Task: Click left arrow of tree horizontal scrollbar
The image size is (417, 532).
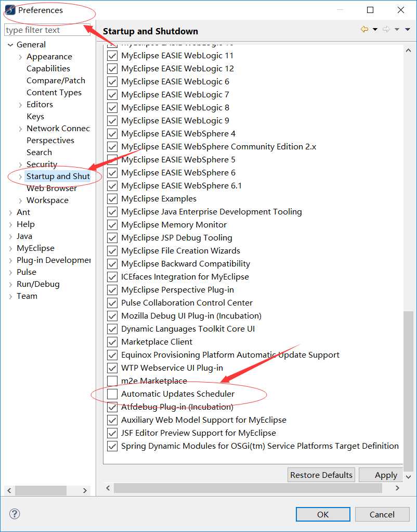Action: click(9, 490)
